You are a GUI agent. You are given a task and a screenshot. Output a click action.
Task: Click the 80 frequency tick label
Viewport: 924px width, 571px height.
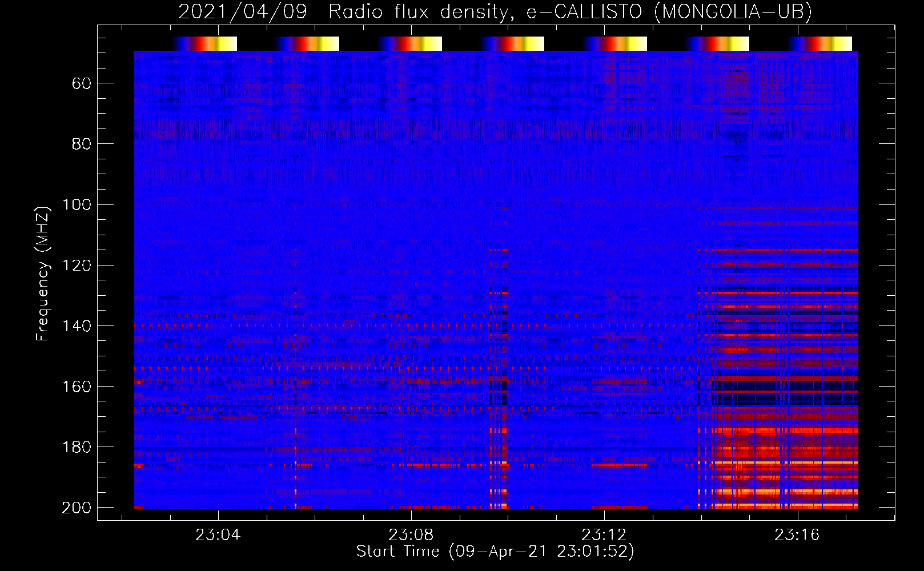[x=82, y=144]
